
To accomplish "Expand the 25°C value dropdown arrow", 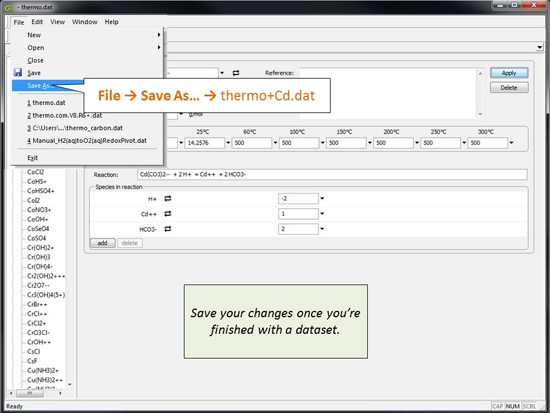I will 228,143.
